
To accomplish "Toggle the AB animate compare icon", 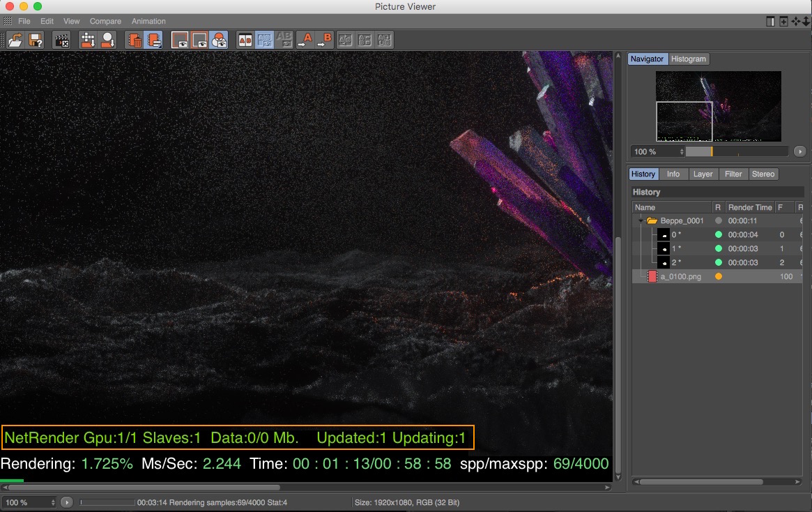I will tap(265, 40).
